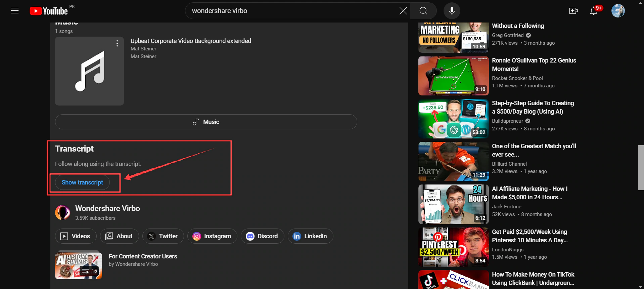Click the page vertical scrollbar thumb
The width and height of the screenshot is (644, 289).
coord(641,168)
